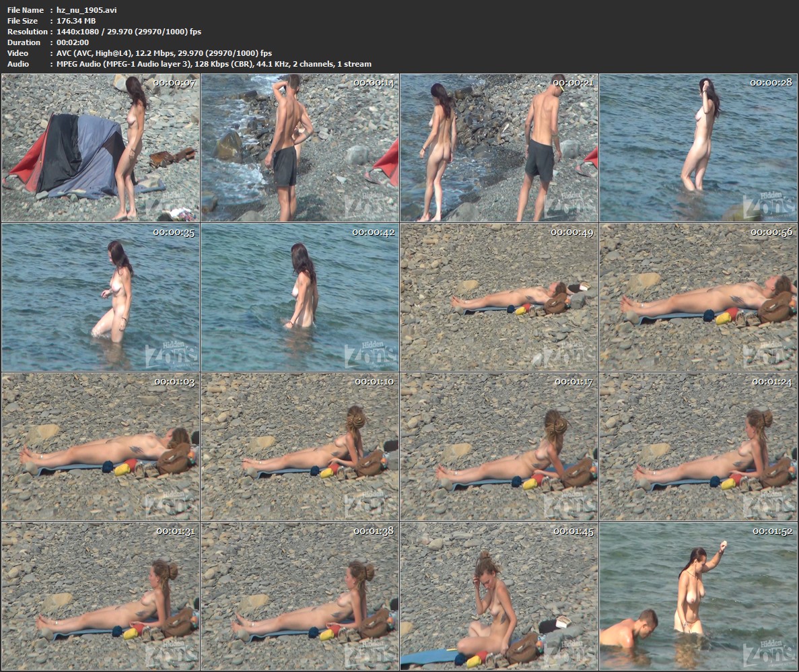The width and height of the screenshot is (799, 672).
Task: Click the last frame at 00:01:52
Action: pyautogui.click(x=698, y=597)
